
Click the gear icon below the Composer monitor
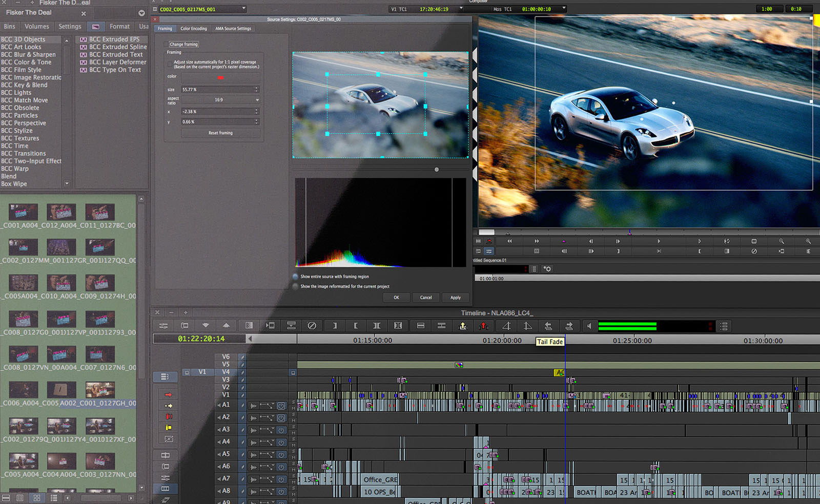[x=547, y=269]
